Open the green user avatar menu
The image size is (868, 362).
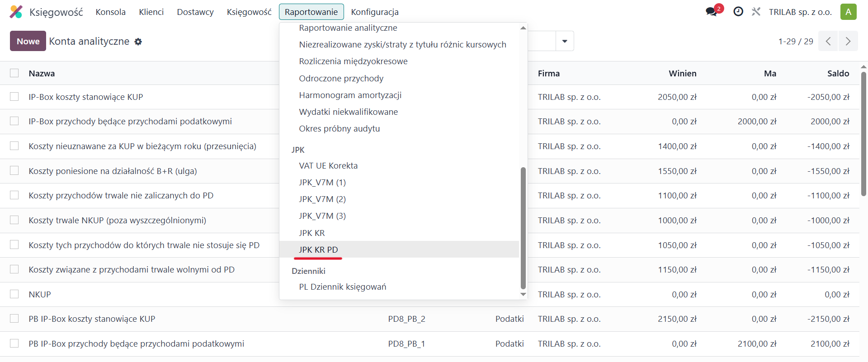click(x=849, y=12)
